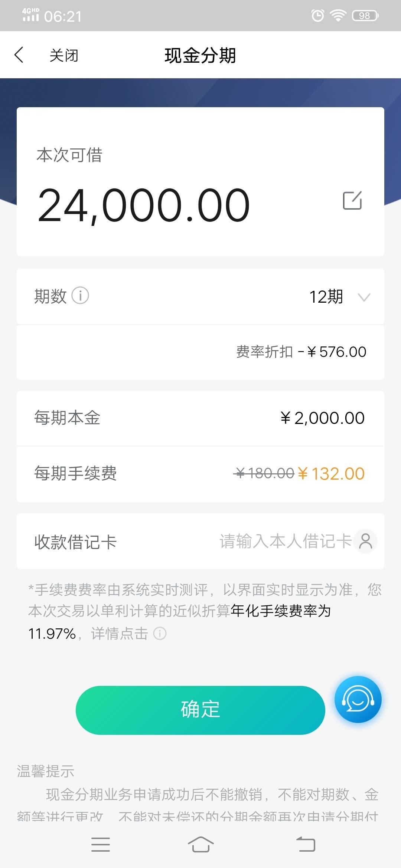Enter debit card in 请输入本人借记卡 field
Image resolution: width=401 pixels, height=868 pixels.
coord(285,541)
